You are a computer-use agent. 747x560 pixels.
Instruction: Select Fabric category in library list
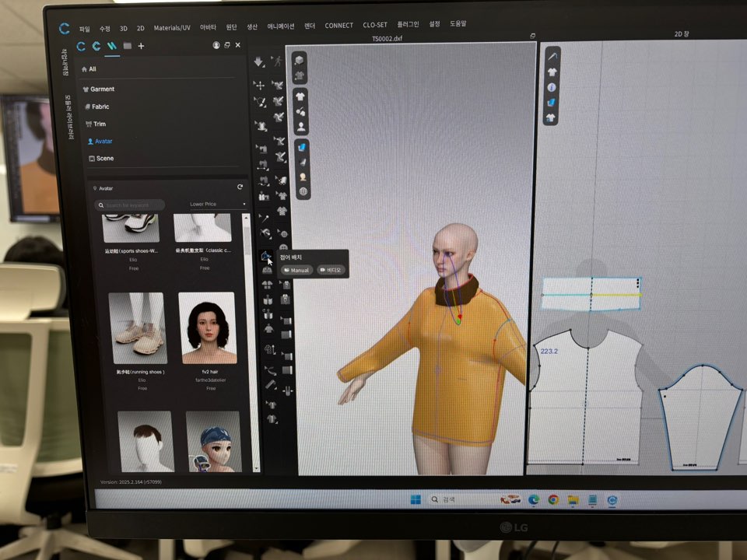[100, 107]
